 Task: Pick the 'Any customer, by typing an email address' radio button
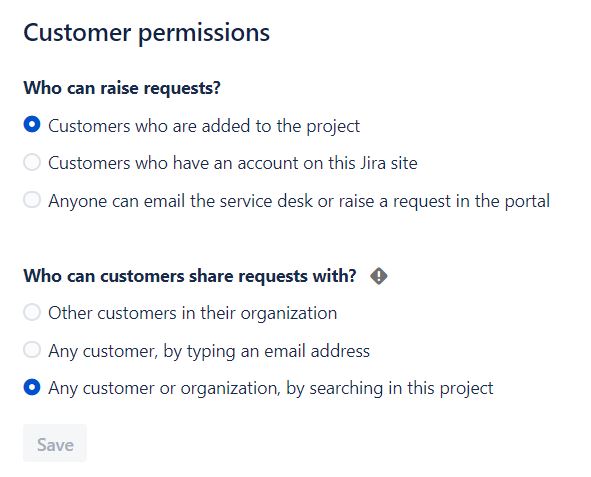tap(32, 350)
